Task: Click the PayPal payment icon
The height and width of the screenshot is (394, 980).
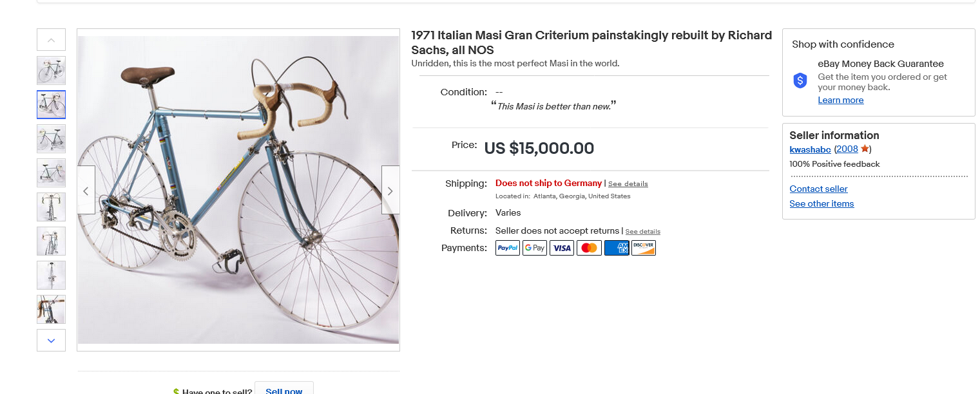Action: [507, 248]
